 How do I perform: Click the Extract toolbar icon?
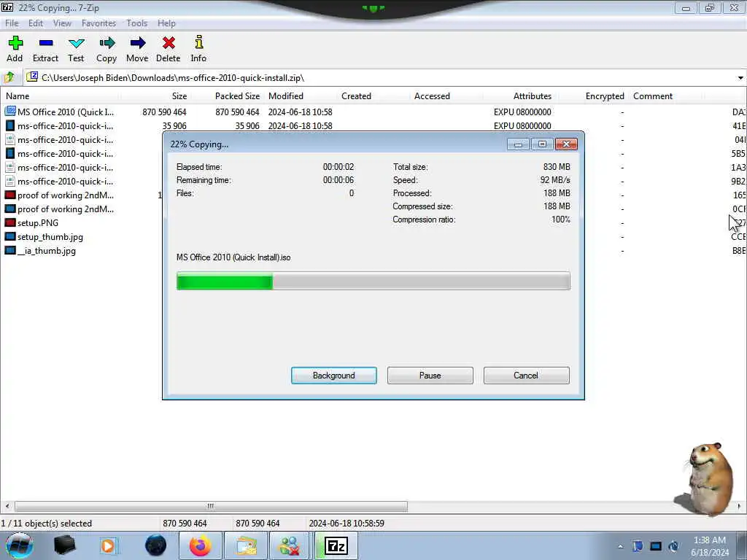(x=45, y=49)
